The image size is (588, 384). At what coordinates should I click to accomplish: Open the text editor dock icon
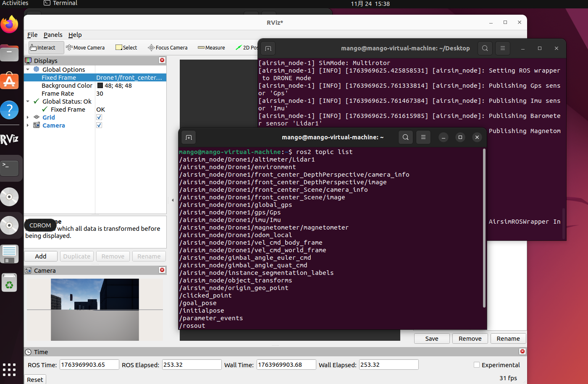click(x=9, y=254)
